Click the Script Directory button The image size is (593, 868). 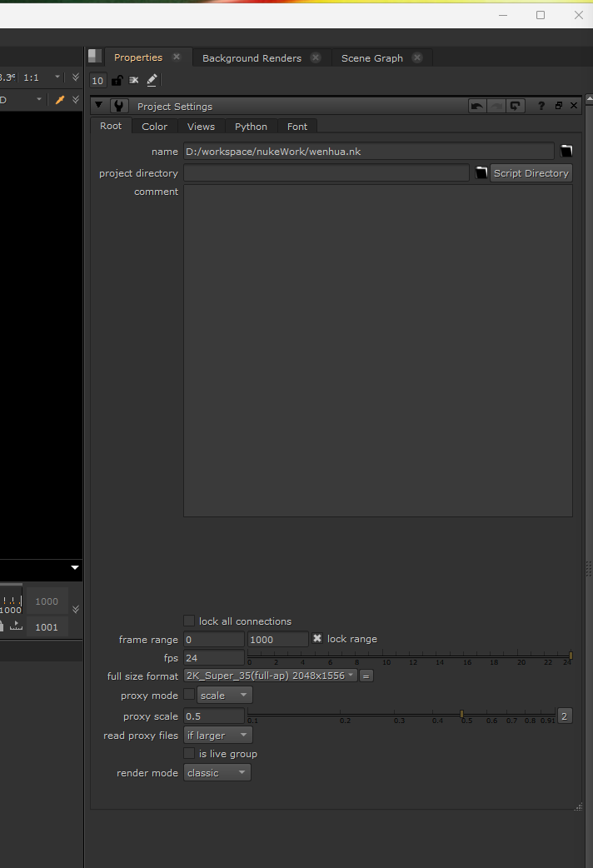[x=531, y=173]
